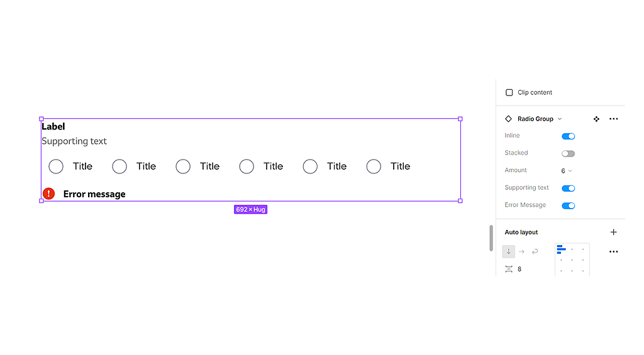Screen dimensions: 644x355
Task: Select the last Title radio button
Action: point(374,167)
